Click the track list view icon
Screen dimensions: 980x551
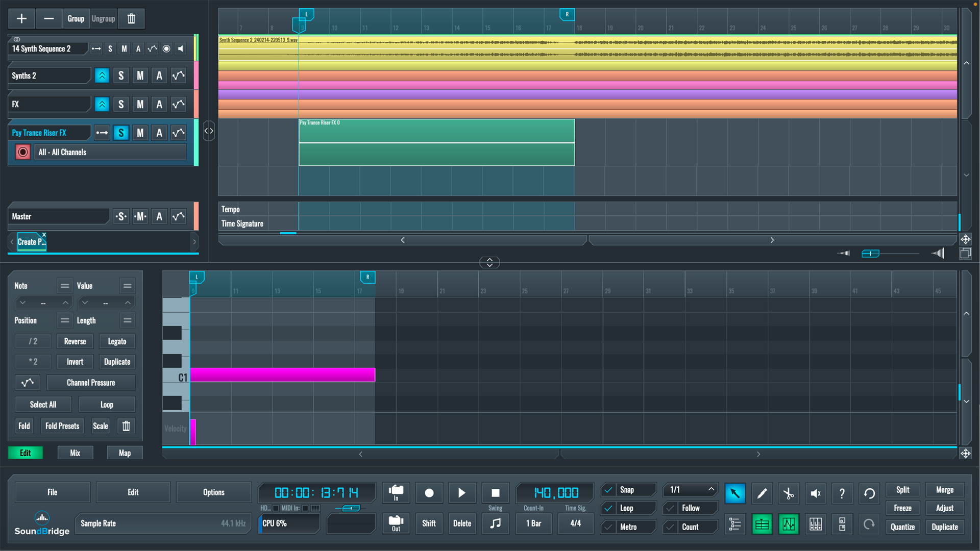[x=735, y=524]
